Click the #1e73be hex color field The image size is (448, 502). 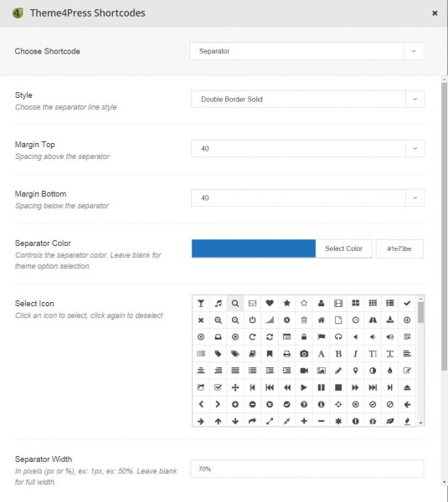tap(399, 248)
